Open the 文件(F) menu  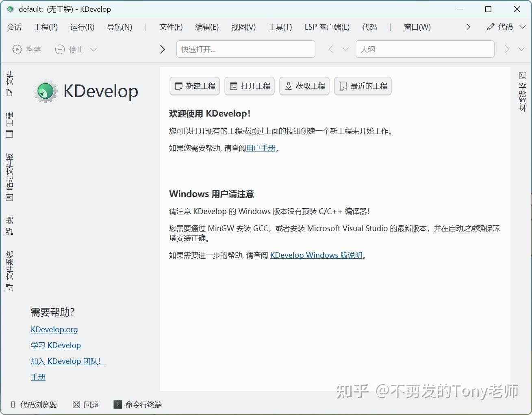(171, 27)
